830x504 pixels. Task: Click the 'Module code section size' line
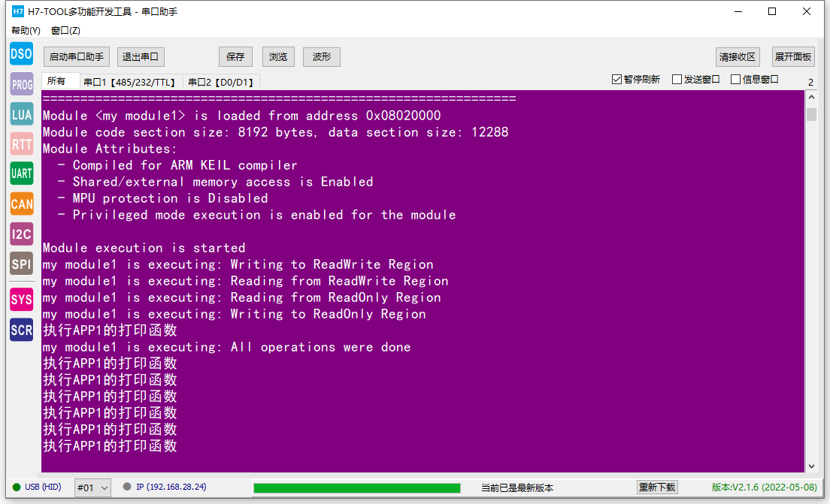coord(275,132)
